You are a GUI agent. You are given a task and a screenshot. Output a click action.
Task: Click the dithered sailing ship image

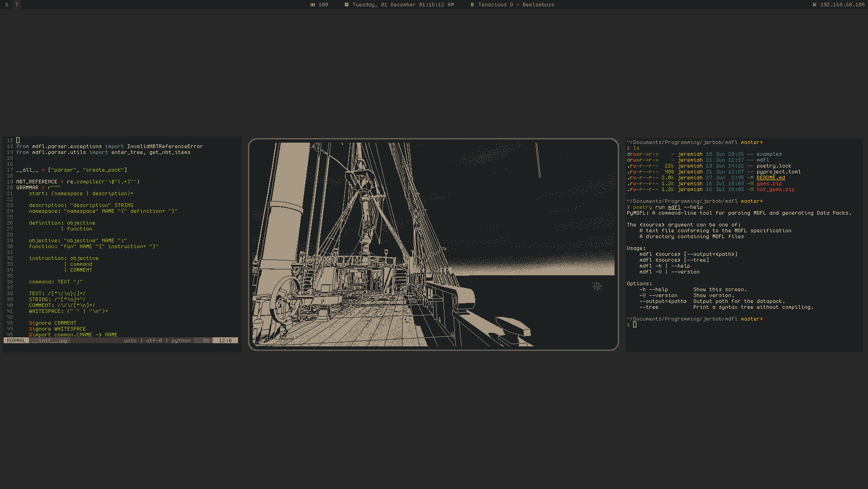click(x=433, y=244)
